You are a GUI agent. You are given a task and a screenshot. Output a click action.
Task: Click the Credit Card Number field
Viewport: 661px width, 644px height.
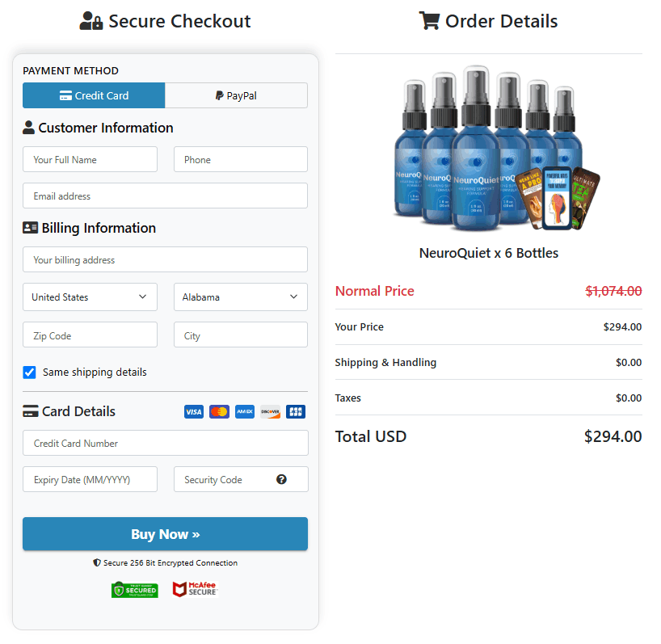click(x=165, y=443)
